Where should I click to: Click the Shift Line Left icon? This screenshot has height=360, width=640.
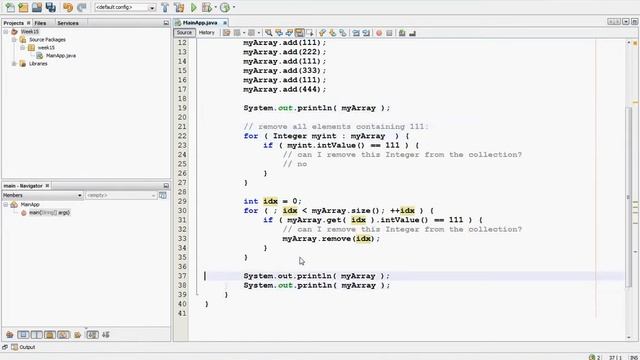point(356,33)
